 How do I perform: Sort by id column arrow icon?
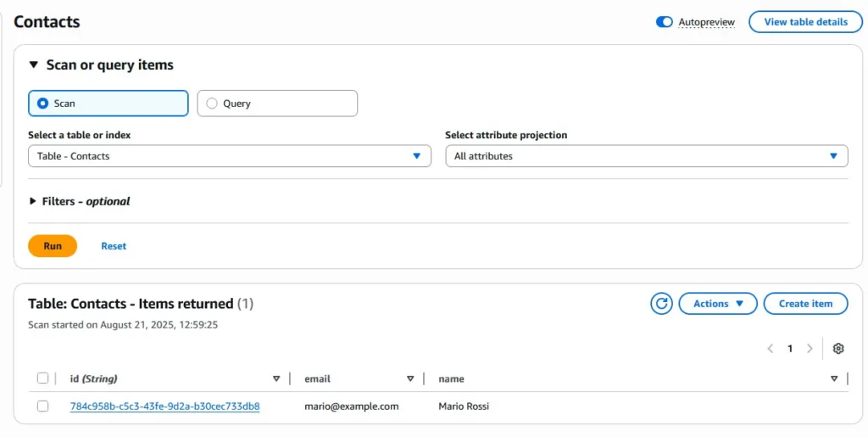pyautogui.click(x=276, y=378)
